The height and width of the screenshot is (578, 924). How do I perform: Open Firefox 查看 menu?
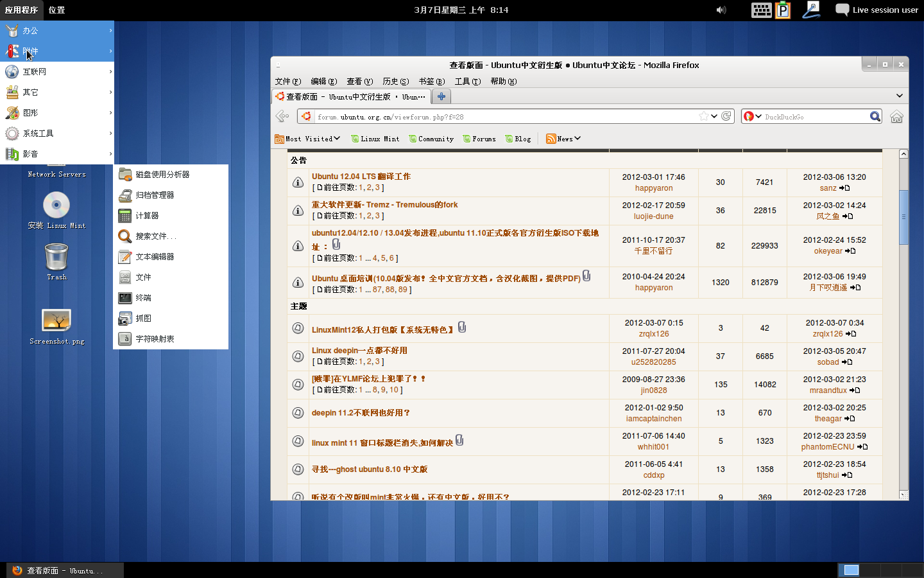pos(359,82)
